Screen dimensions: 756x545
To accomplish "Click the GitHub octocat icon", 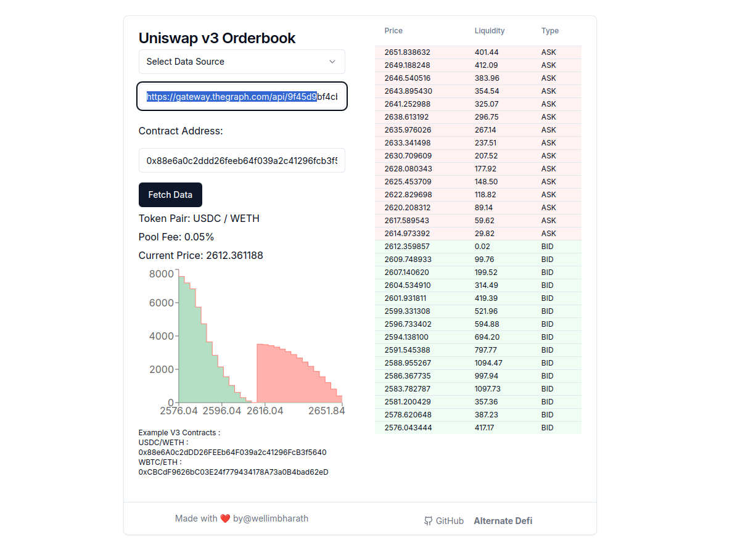I will tap(429, 521).
